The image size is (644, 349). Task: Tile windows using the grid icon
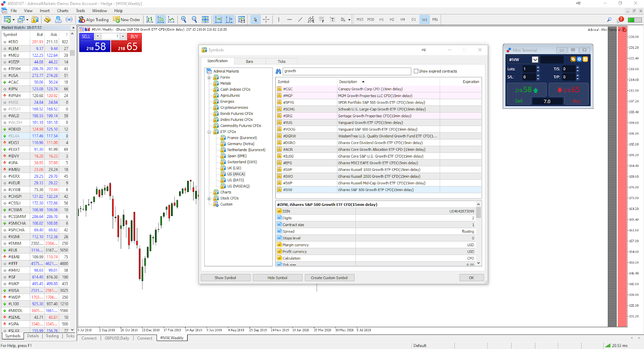205,19
